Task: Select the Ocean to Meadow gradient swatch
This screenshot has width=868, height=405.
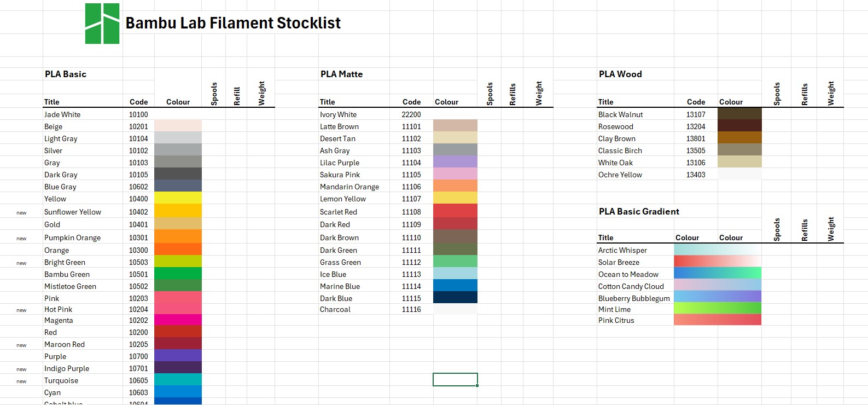Action: [x=717, y=274]
